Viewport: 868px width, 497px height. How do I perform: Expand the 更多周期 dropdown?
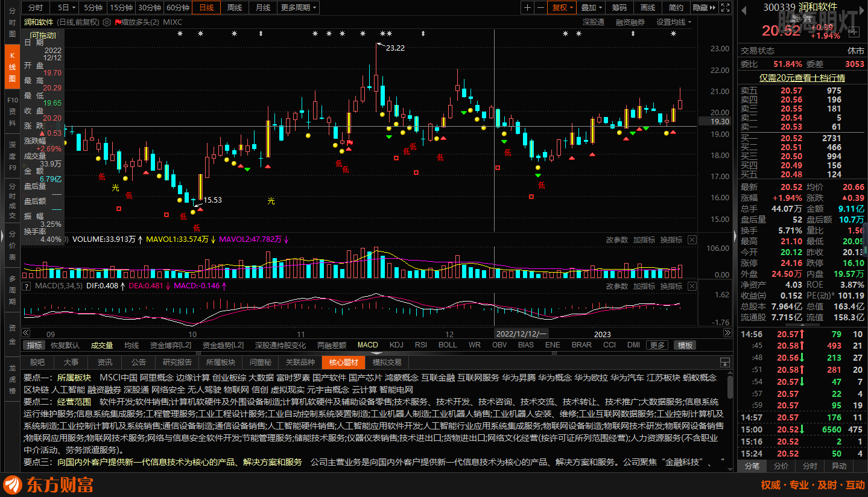tap(299, 8)
